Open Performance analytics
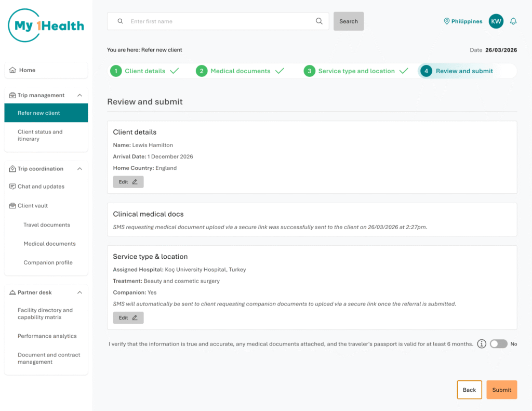 tap(47, 336)
